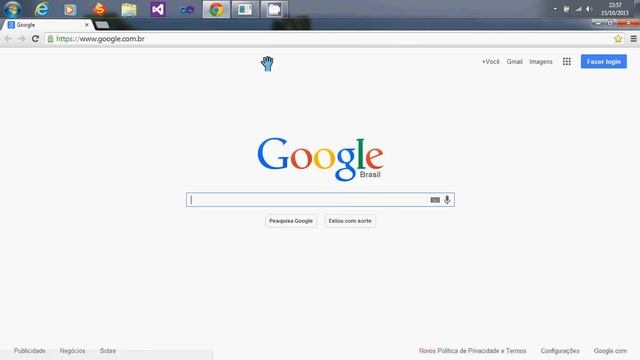Viewport: 640px width, 360px height.
Task: Select the Google browser tab
Action: pos(48,25)
